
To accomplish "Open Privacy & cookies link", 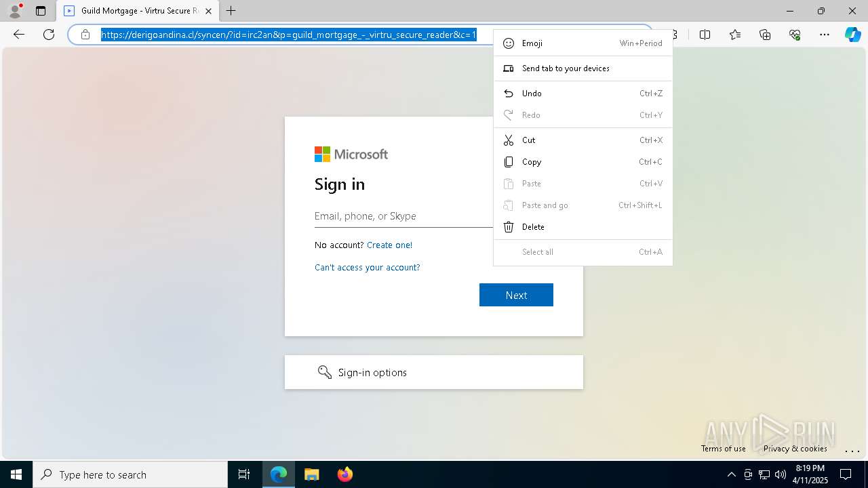I will pyautogui.click(x=795, y=449).
